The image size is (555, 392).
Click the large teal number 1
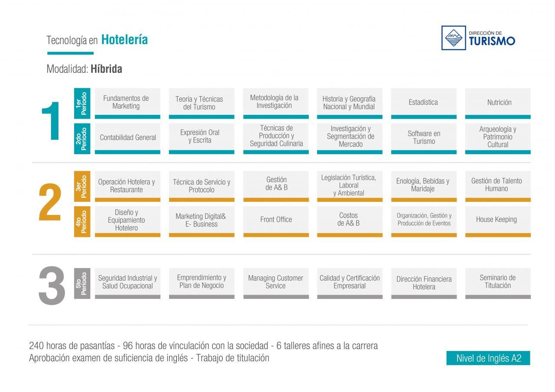coord(51,121)
